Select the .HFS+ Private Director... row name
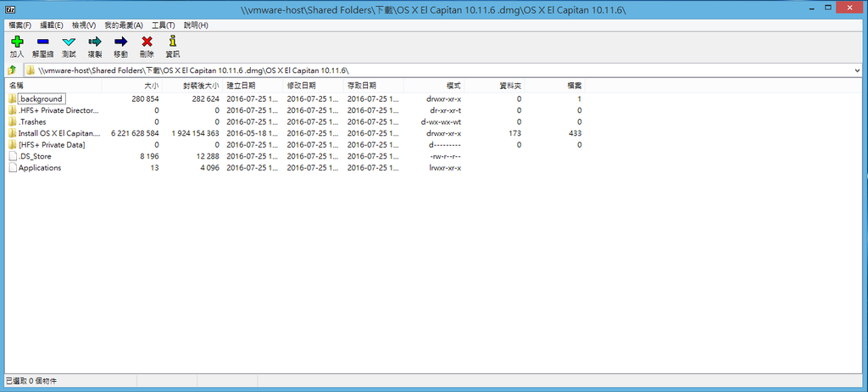The height and width of the screenshot is (392, 868). pos(58,110)
